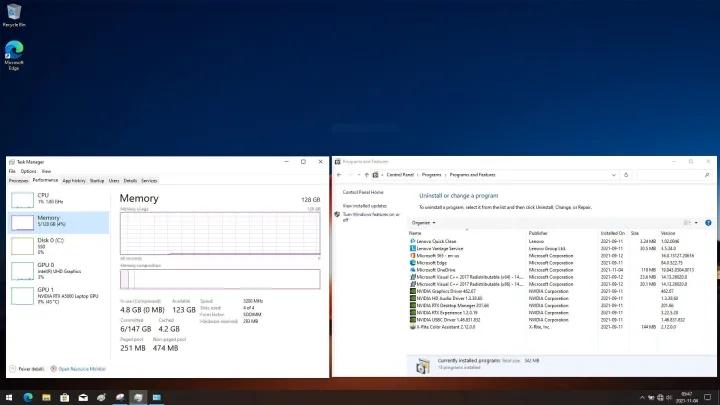Open Task Manager View menu
Screen dimensions: 720x405
coord(46,171)
